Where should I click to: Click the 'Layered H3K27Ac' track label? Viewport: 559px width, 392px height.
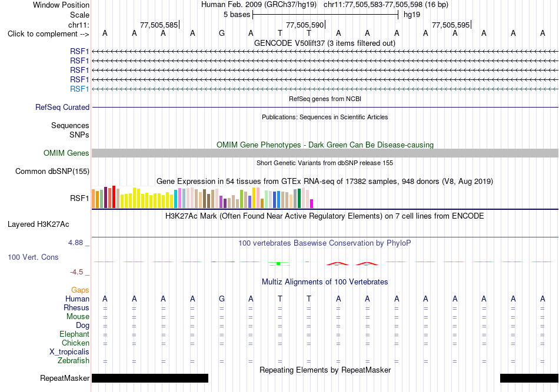38,225
